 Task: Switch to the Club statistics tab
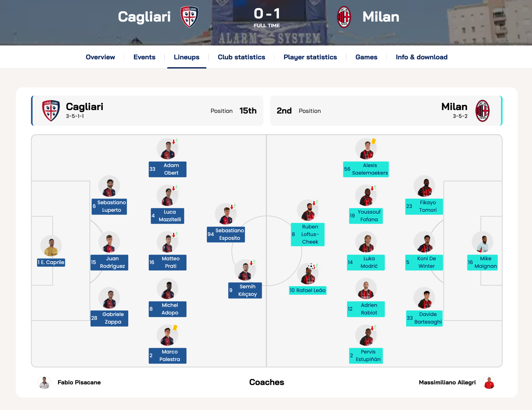coord(241,57)
